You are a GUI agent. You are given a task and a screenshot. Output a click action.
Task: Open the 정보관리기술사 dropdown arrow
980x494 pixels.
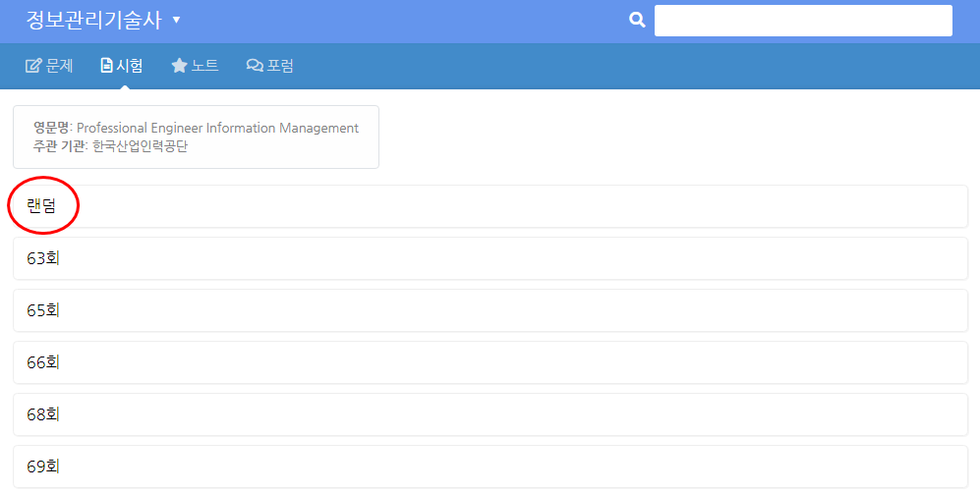(x=176, y=20)
